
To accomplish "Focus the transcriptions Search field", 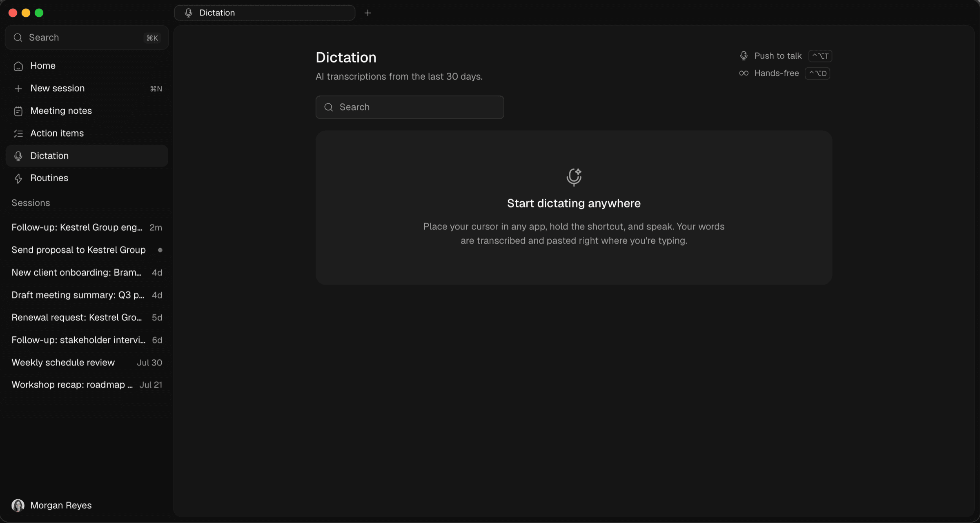I will (x=410, y=107).
